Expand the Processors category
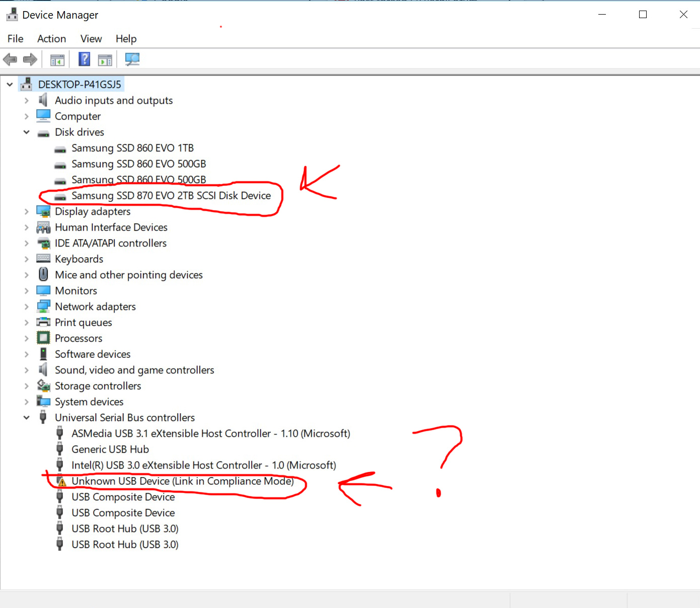This screenshot has height=608, width=700. click(x=26, y=338)
